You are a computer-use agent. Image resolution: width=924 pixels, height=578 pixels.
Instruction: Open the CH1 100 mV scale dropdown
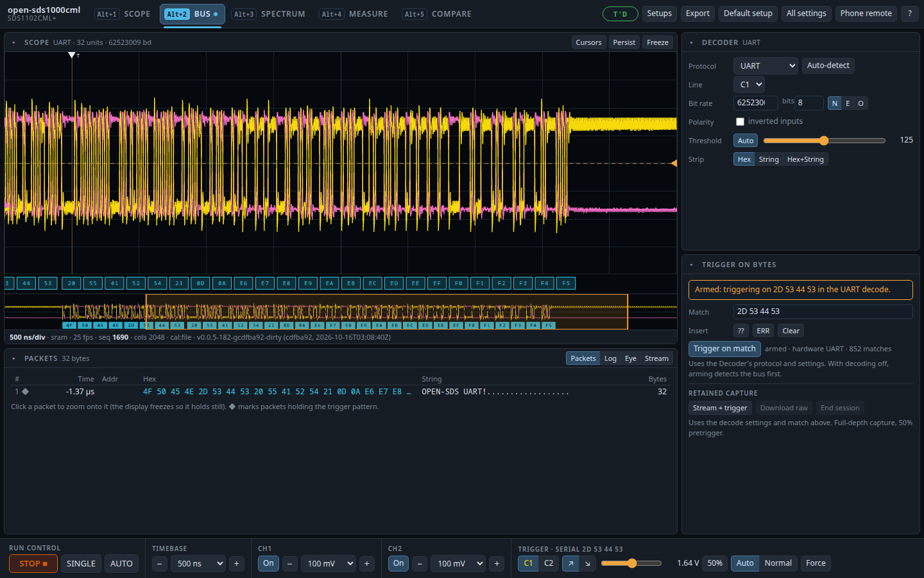pyautogui.click(x=329, y=564)
